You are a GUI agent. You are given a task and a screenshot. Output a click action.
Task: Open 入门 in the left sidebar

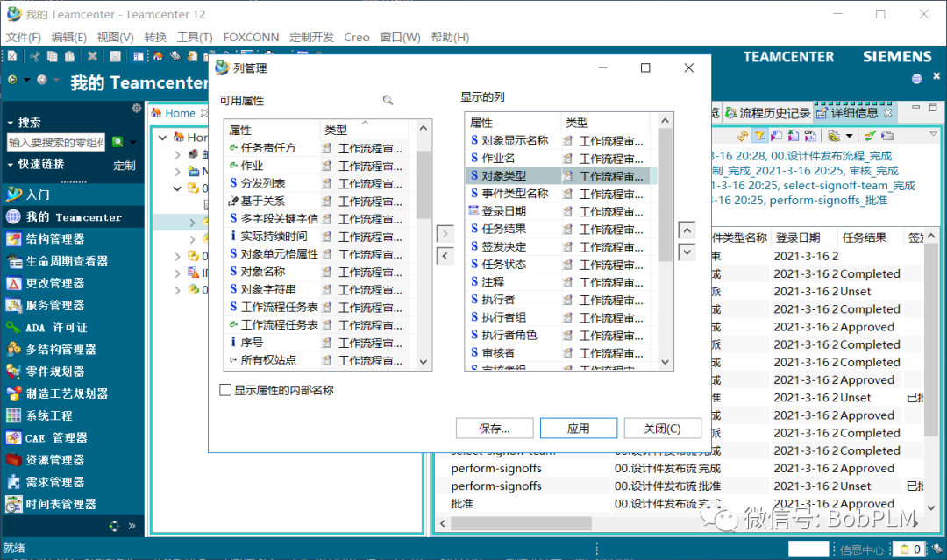73,195
